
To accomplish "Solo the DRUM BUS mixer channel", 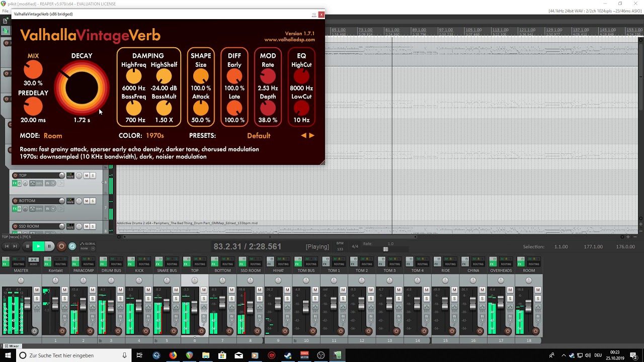I will tap(120, 299).
